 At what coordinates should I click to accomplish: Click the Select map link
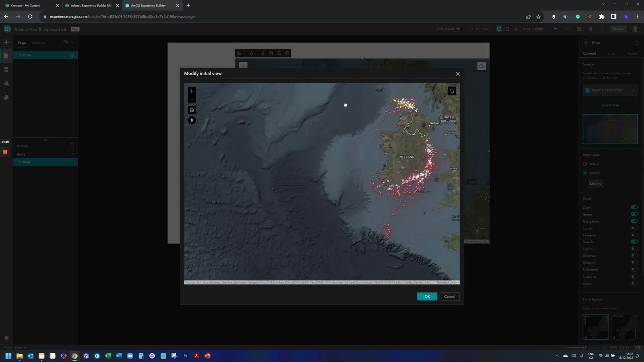point(610,105)
